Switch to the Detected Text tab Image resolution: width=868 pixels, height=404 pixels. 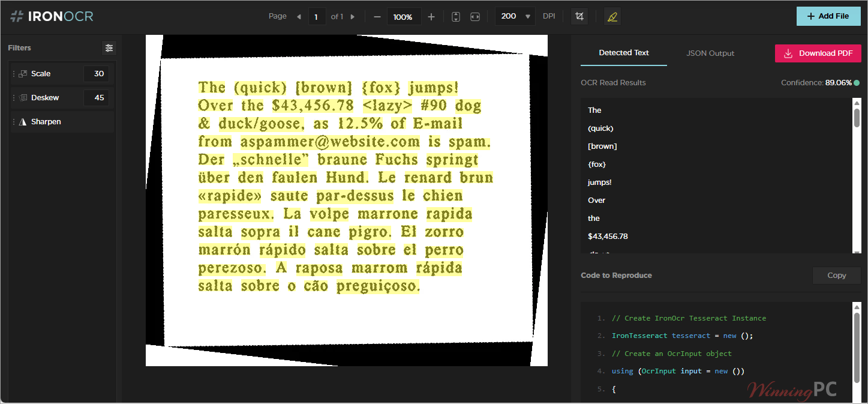624,53
